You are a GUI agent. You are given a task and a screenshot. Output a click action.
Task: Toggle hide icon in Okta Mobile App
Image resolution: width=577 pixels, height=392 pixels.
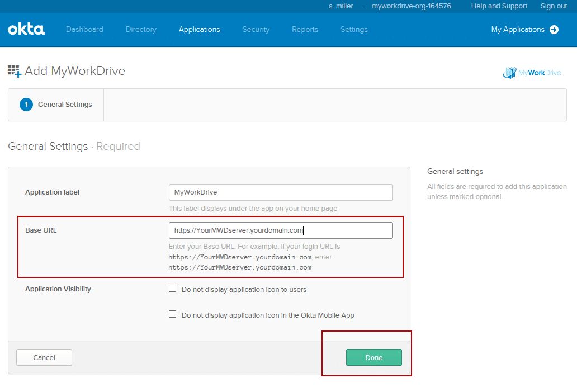pyautogui.click(x=173, y=314)
